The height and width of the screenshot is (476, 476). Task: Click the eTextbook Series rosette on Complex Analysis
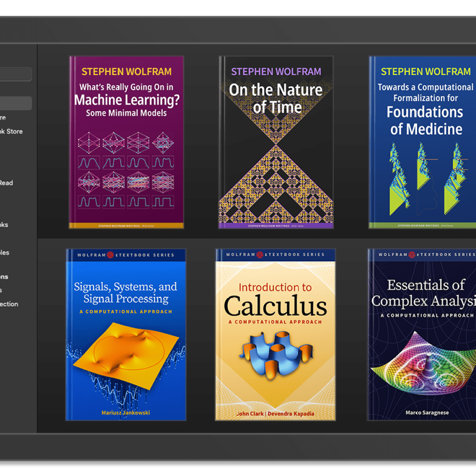point(412,254)
